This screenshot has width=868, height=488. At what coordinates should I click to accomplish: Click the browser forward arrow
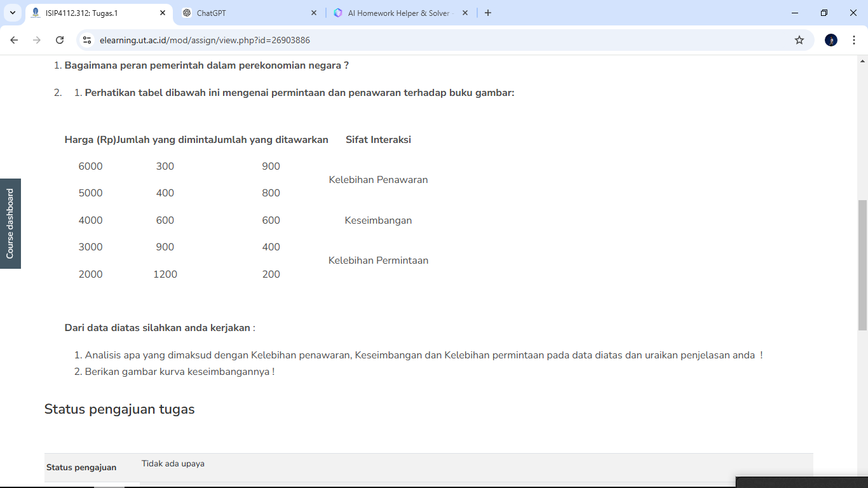[x=37, y=40]
